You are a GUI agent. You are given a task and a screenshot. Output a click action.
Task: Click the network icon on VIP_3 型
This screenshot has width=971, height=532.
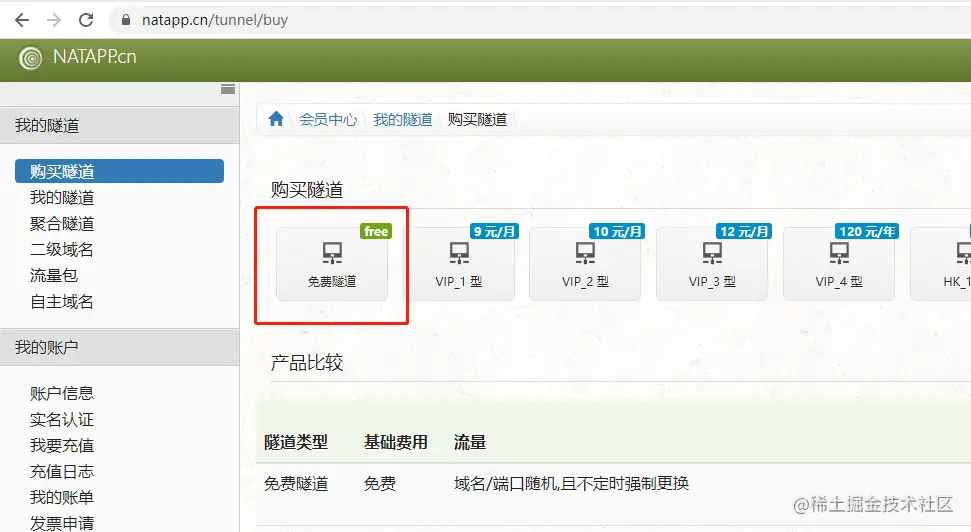click(x=712, y=253)
